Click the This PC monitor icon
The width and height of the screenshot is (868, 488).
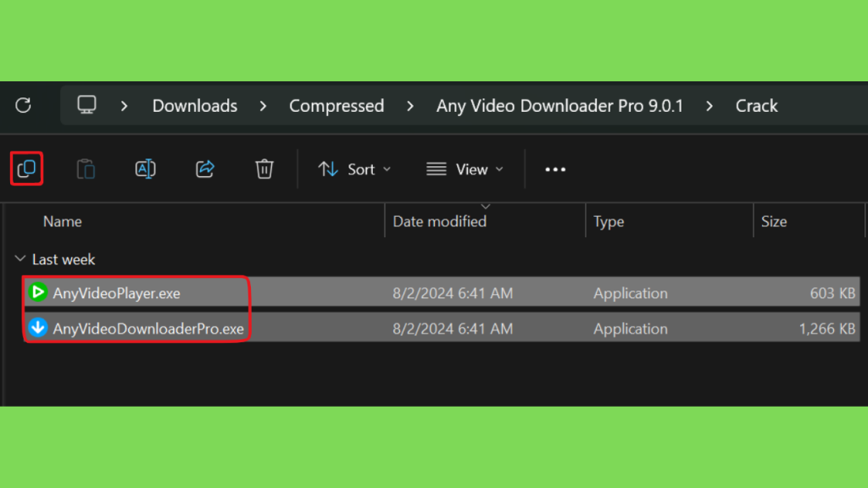[x=86, y=104]
